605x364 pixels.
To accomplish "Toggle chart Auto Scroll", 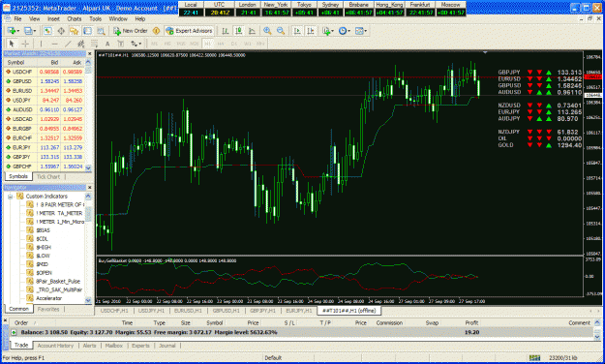I will pos(297,31).
